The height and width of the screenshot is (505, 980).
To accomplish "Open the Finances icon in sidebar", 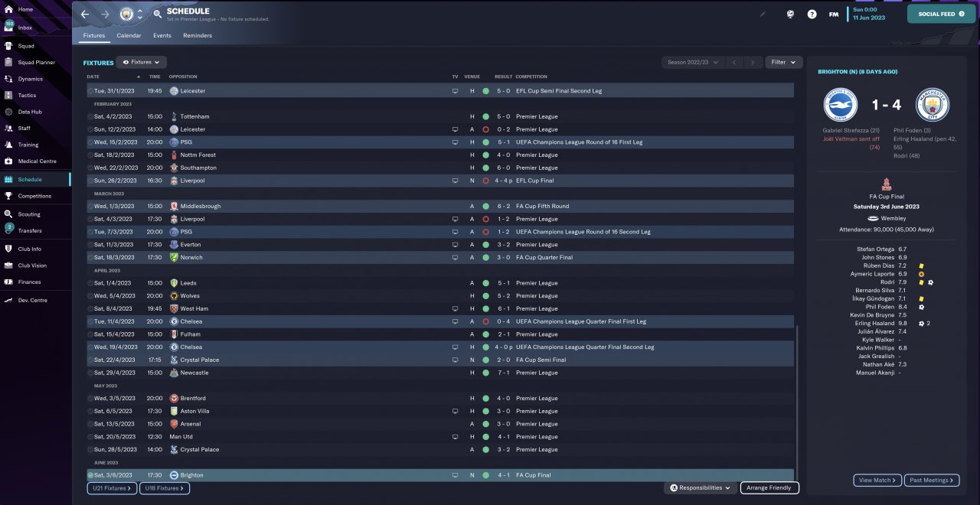I will click(9, 282).
